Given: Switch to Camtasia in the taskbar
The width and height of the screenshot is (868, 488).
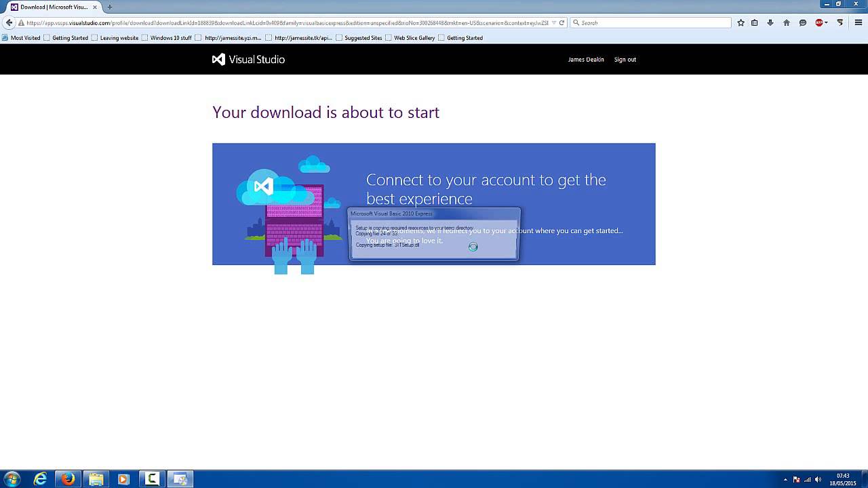Looking at the screenshot, I should pyautogui.click(x=152, y=479).
